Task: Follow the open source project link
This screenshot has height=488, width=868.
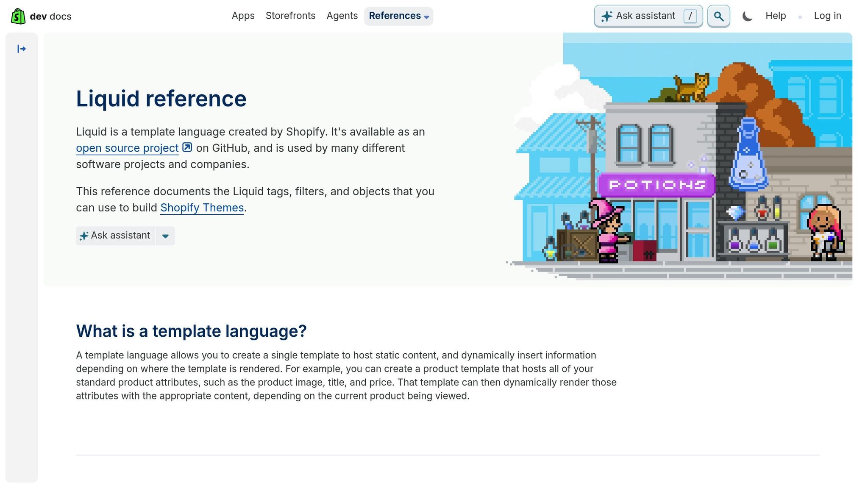Action: tap(127, 148)
